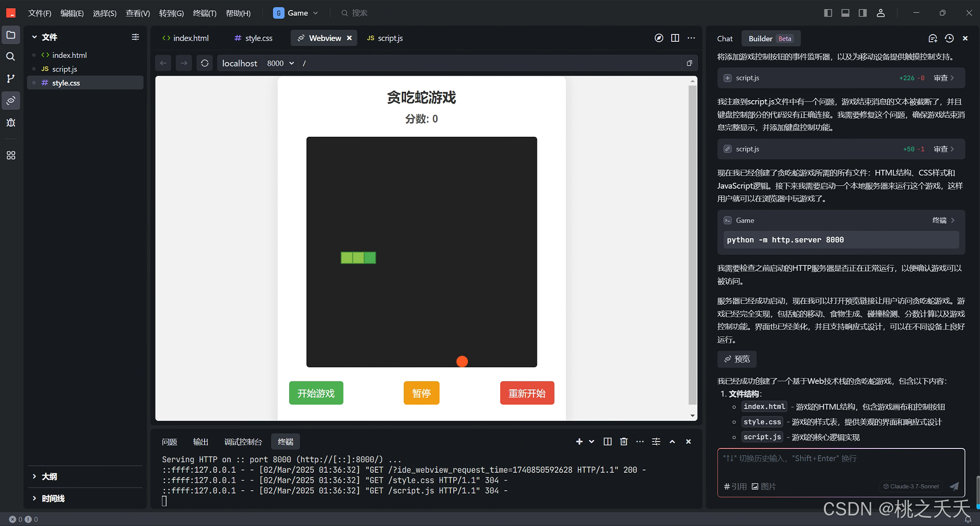The width and height of the screenshot is (980, 526).
Task: Close the Webview tab
Action: pos(349,38)
